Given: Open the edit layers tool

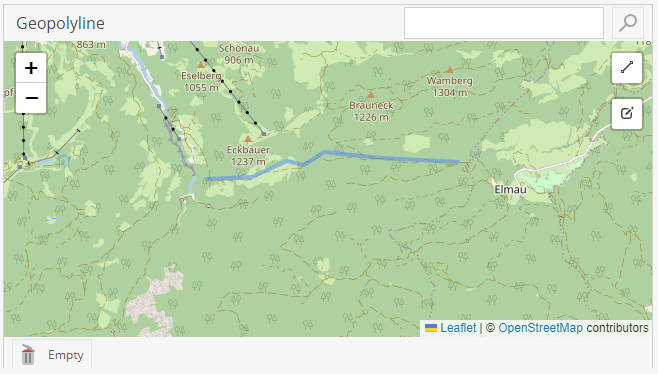Looking at the screenshot, I should pos(627,114).
